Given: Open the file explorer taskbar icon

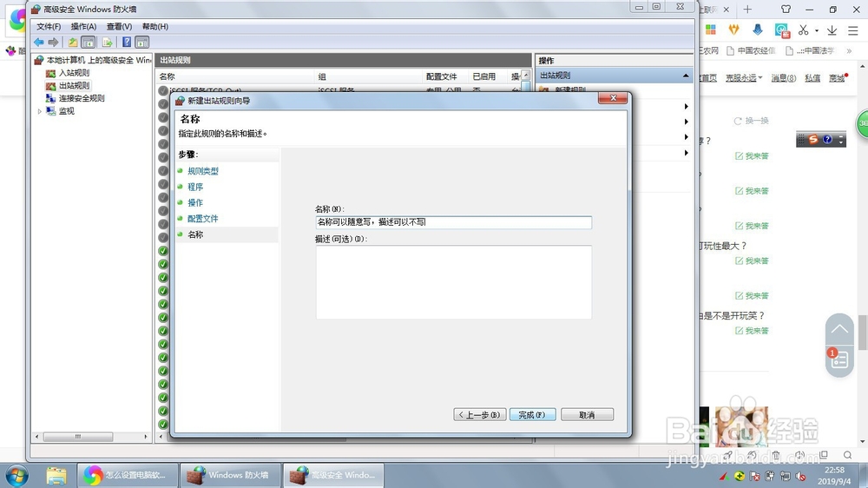Looking at the screenshot, I should [x=56, y=475].
